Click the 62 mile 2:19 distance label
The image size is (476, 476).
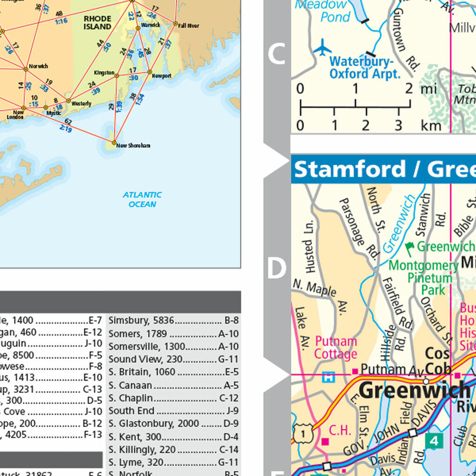pos(66,126)
